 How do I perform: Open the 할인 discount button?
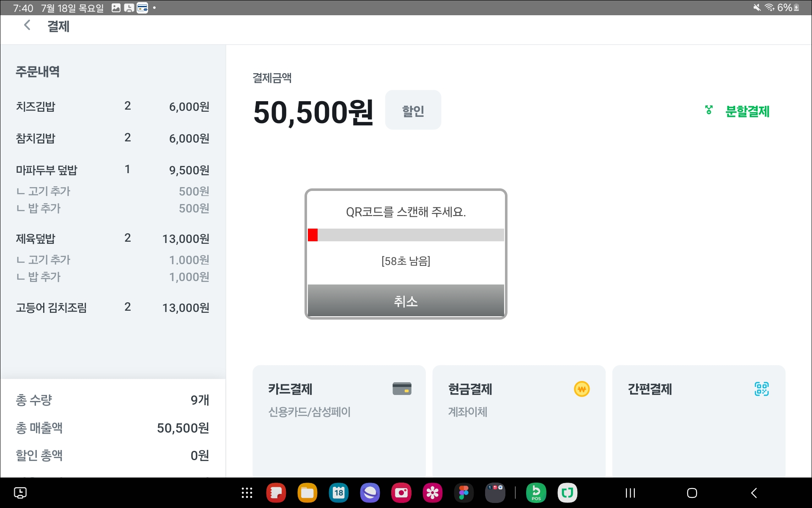click(x=413, y=110)
